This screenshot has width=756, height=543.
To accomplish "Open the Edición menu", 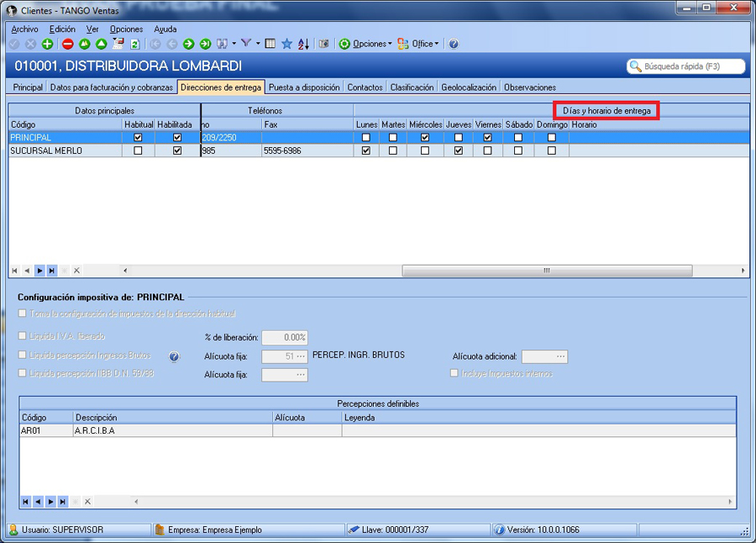I will tap(62, 29).
